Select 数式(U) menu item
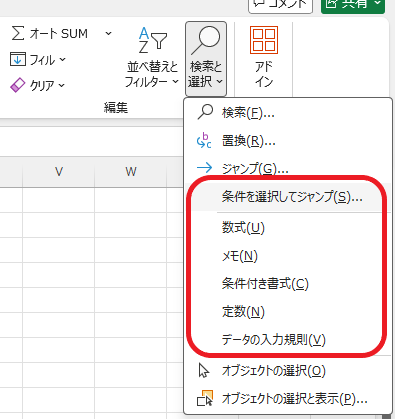395x419 pixels. pos(288,228)
